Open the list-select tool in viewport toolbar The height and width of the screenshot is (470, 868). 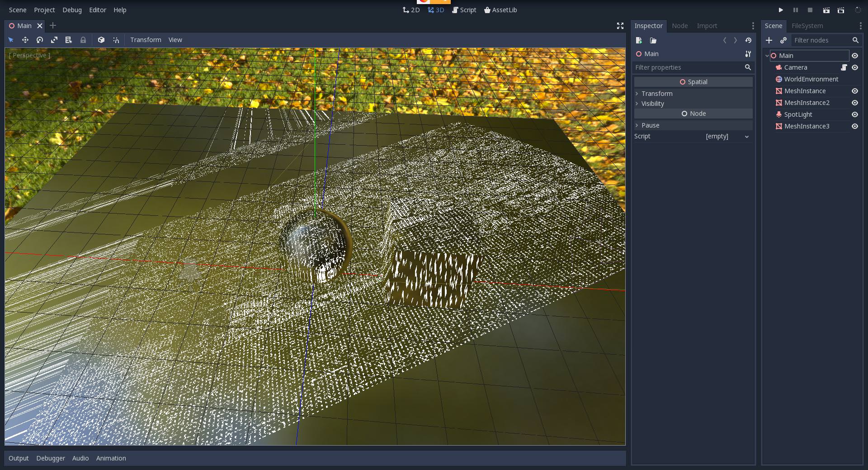point(69,40)
